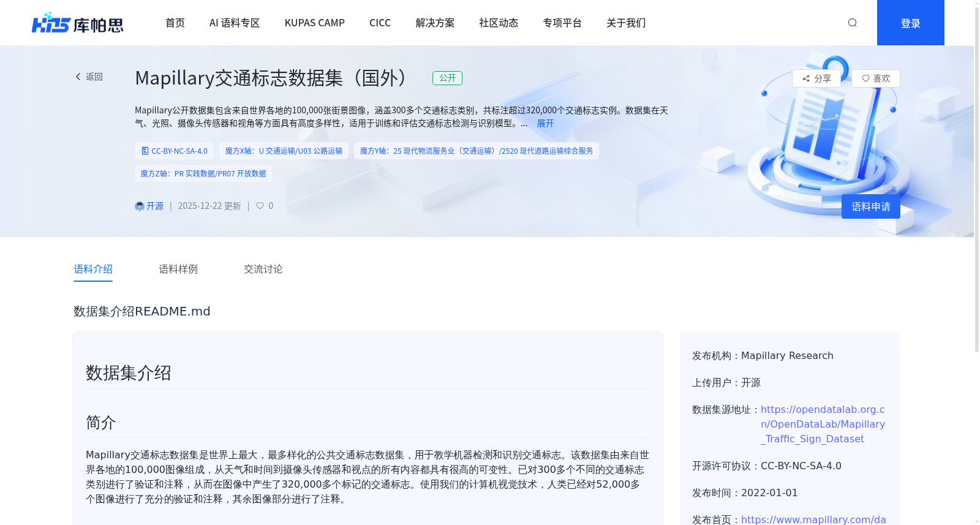Expand description with 展开 link
This screenshot has height=525, width=980.
[x=545, y=123]
